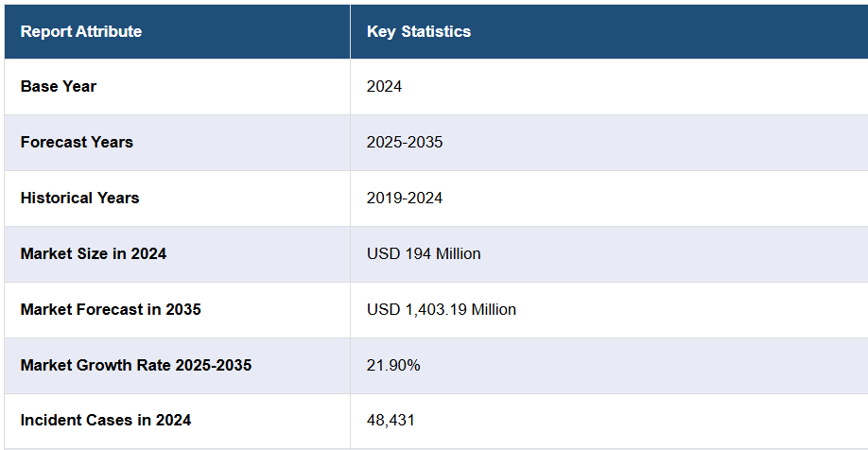
Task: Select the Market Growth Rate 2025-2035 label
Action: coord(136,365)
